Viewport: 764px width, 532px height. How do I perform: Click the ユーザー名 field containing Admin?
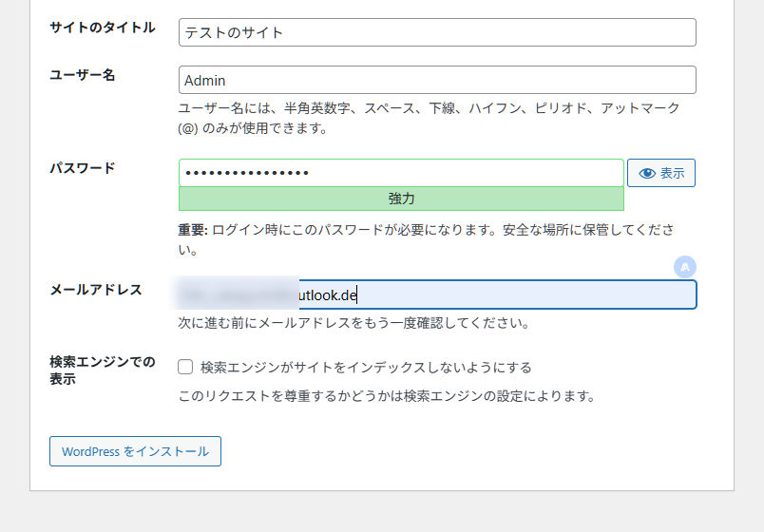(437, 80)
